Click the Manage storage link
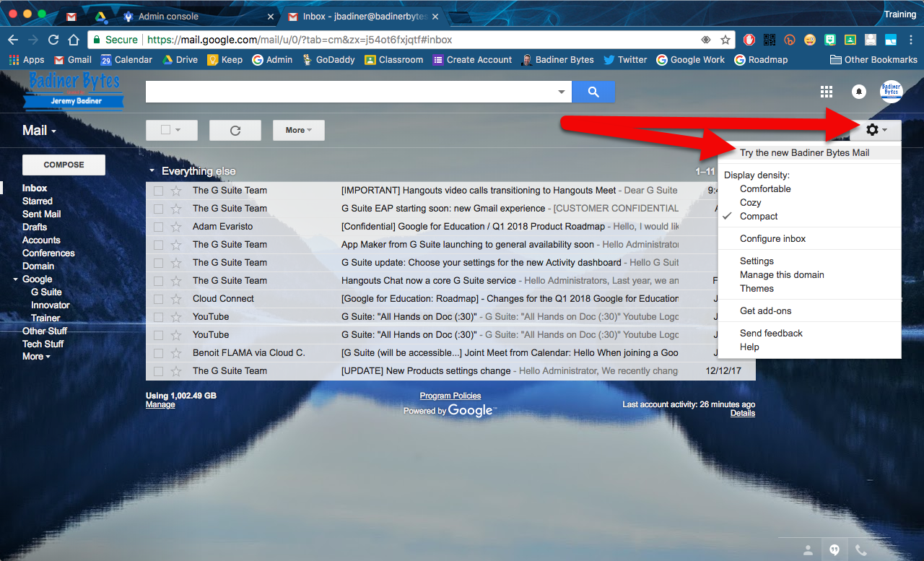 point(160,404)
